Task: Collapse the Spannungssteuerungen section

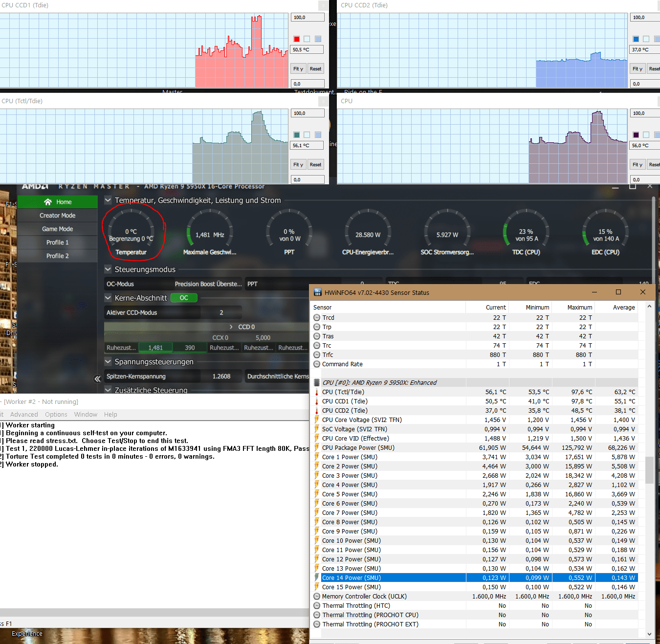Action: click(x=108, y=361)
